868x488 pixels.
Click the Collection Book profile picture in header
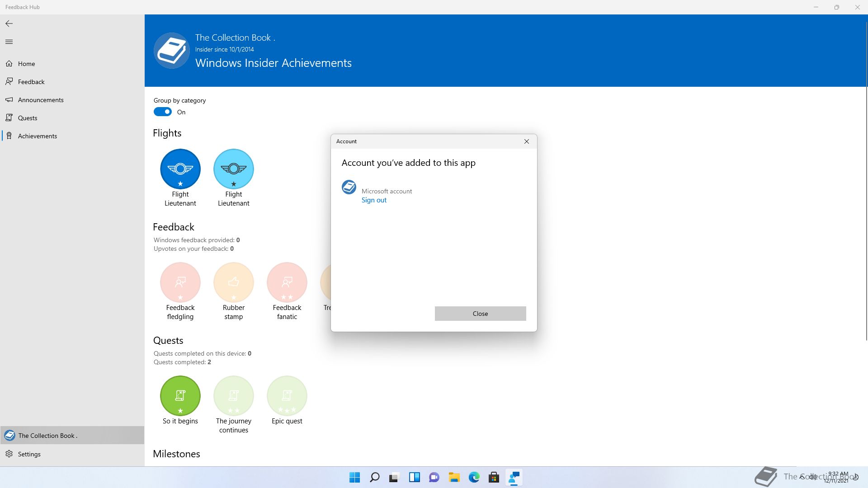click(x=172, y=51)
